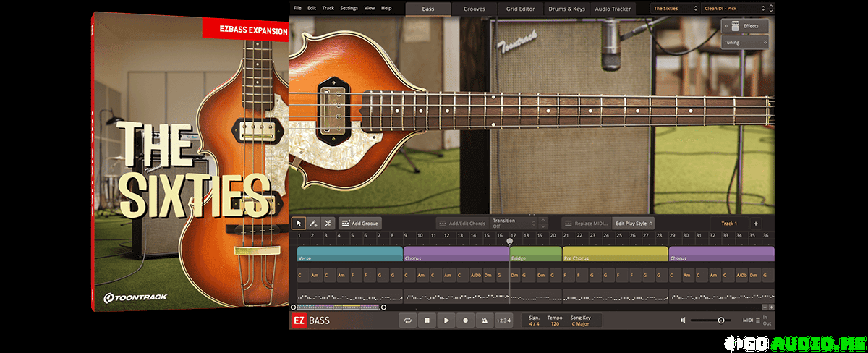The height and width of the screenshot is (353, 868).
Task: Expand the Effects panel
Action: point(745,26)
